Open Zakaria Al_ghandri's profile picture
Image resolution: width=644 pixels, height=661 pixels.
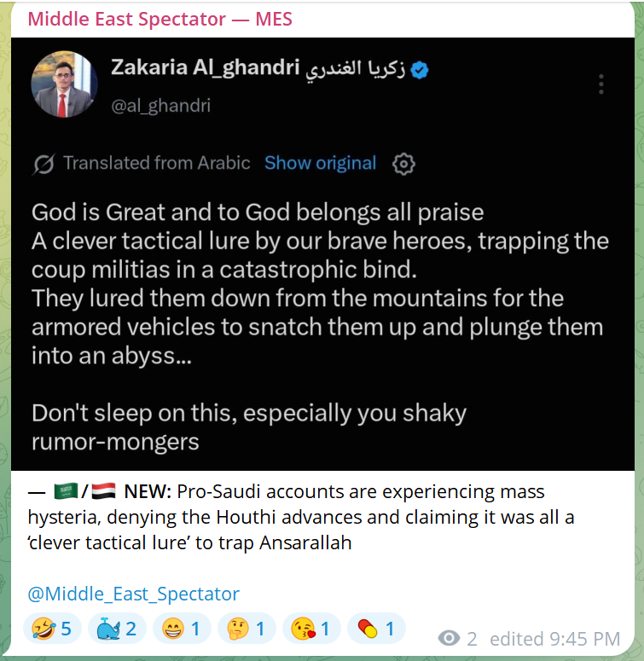(x=64, y=84)
